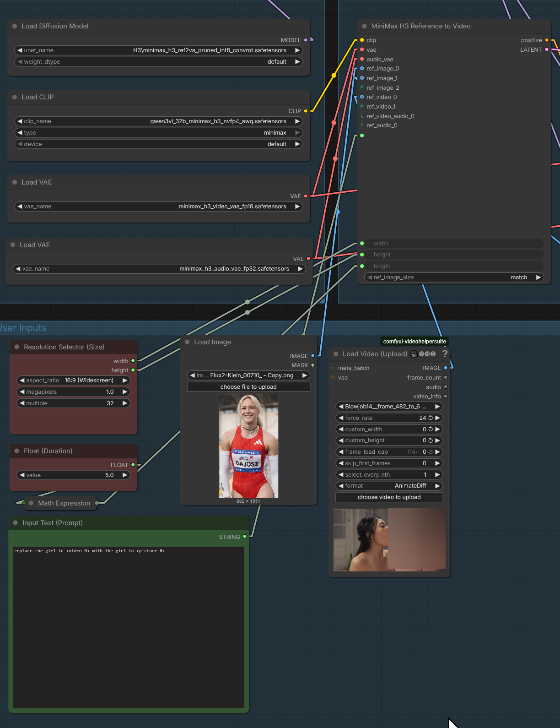The width and height of the screenshot is (560, 728).
Task: Click the disabled-circle icon in frame_load_cap row
Action: [x=431, y=452]
